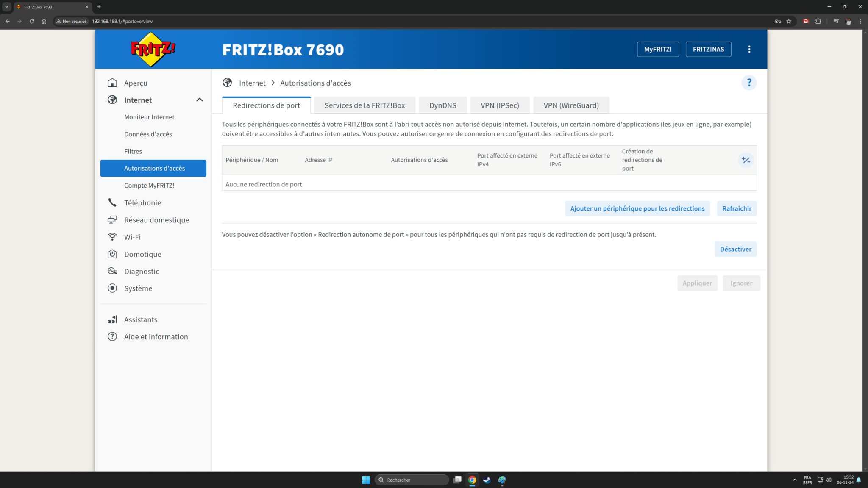
Task: Click the Périphérique / Nom column header
Action: pos(252,160)
